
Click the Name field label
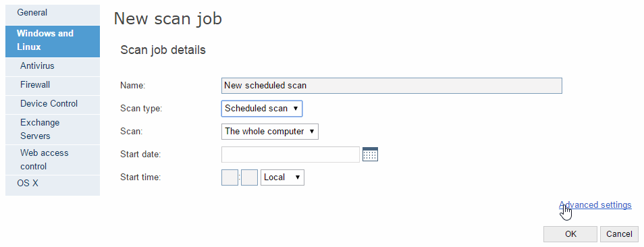133,86
